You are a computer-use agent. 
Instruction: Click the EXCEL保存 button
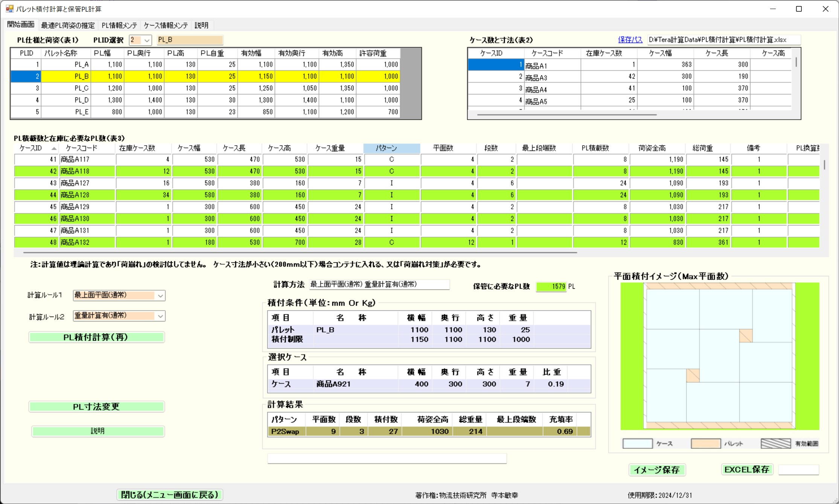point(747,469)
